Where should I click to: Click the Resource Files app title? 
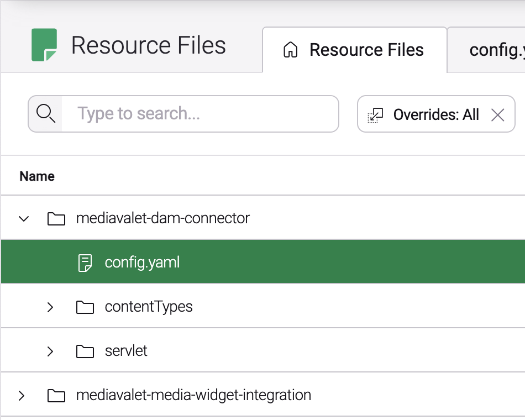(x=149, y=45)
